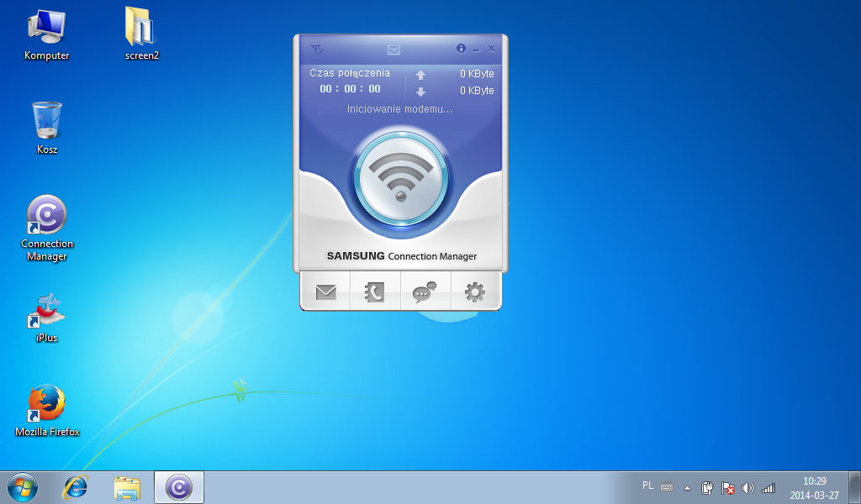Close the Samsung Connection Manager window
Image resolution: width=861 pixels, height=504 pixels.
[491, 49]
